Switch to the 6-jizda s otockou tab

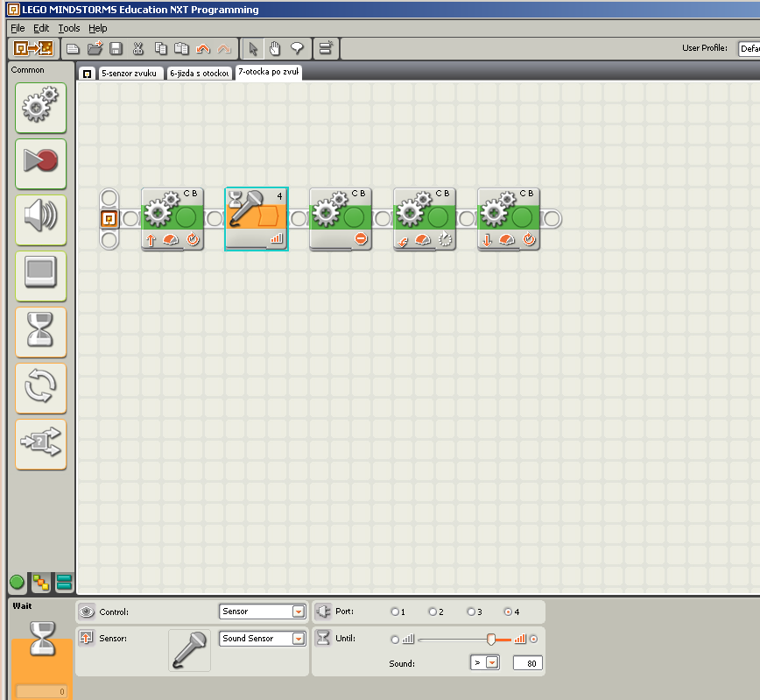[x=200, y=74]
